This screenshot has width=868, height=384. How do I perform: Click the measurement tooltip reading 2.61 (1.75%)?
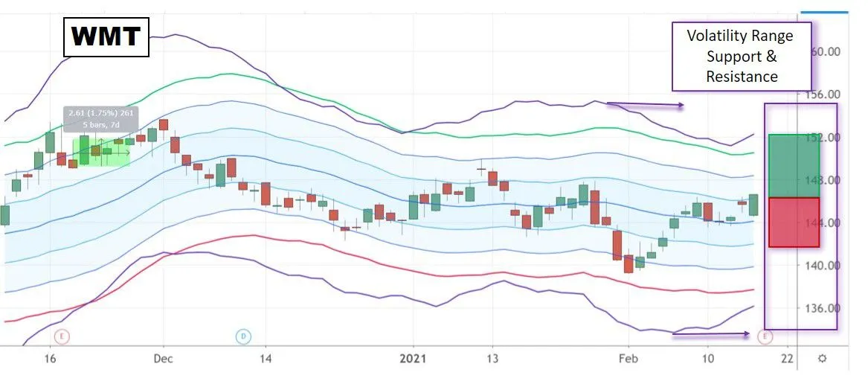coord(100,119)
